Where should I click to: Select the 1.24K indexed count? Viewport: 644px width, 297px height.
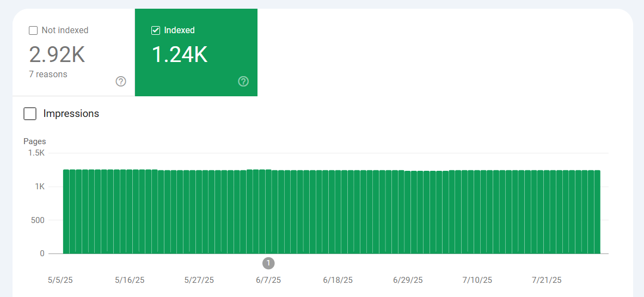(x=180, y=54)
